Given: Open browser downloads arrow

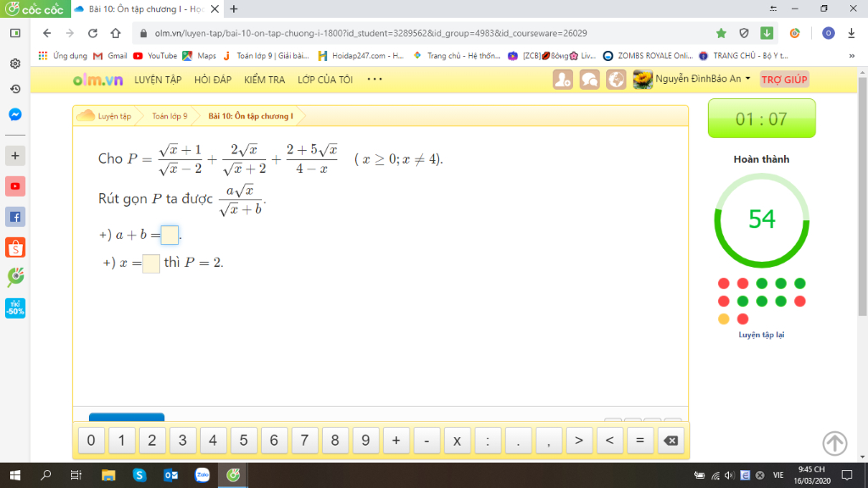Looking at the screenshot, I should click(851, 33).
